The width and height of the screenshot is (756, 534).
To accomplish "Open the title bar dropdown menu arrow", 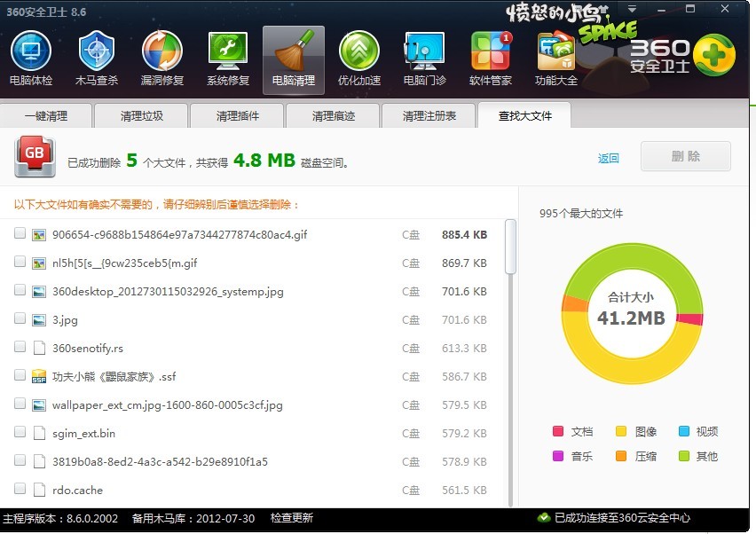I will (632, 9).
